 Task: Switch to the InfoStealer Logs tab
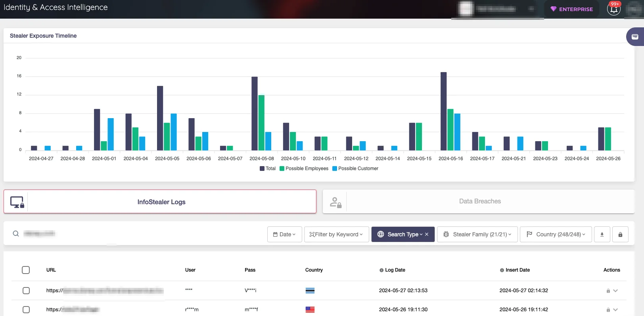click(x=160, y=201)
